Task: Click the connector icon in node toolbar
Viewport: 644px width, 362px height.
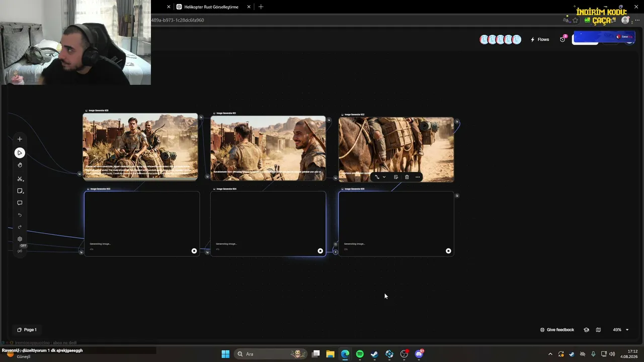Action: [377, 177]
